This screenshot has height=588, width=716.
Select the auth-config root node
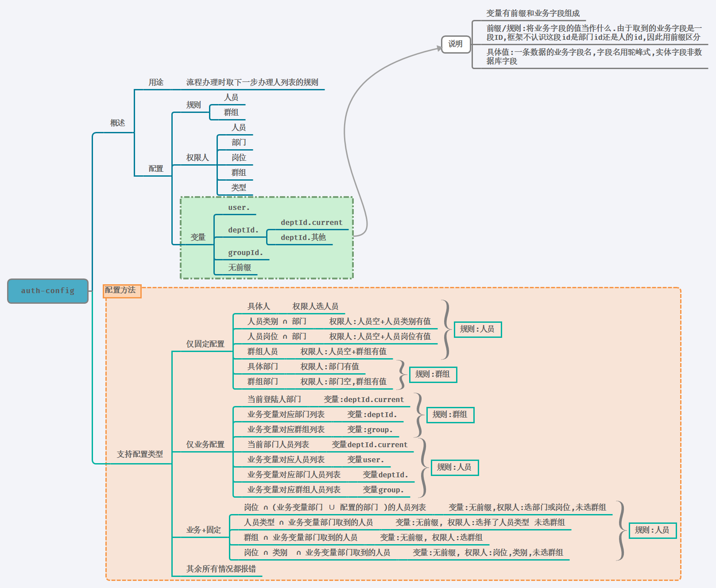(48, 291)
